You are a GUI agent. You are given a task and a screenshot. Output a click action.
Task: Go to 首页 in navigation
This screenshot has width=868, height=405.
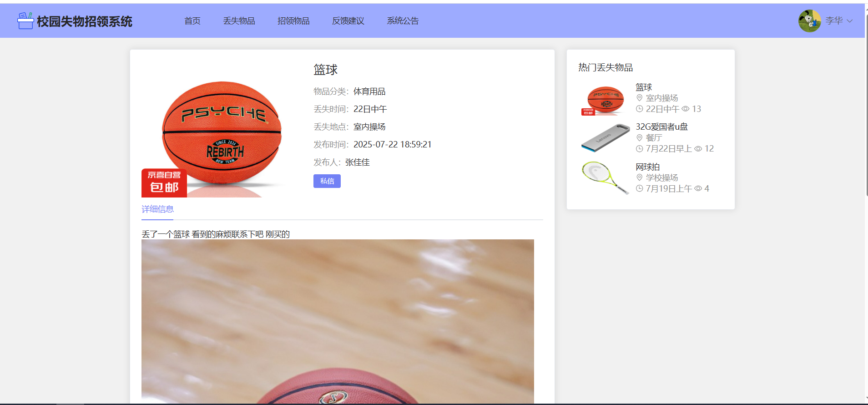[192, 21]
